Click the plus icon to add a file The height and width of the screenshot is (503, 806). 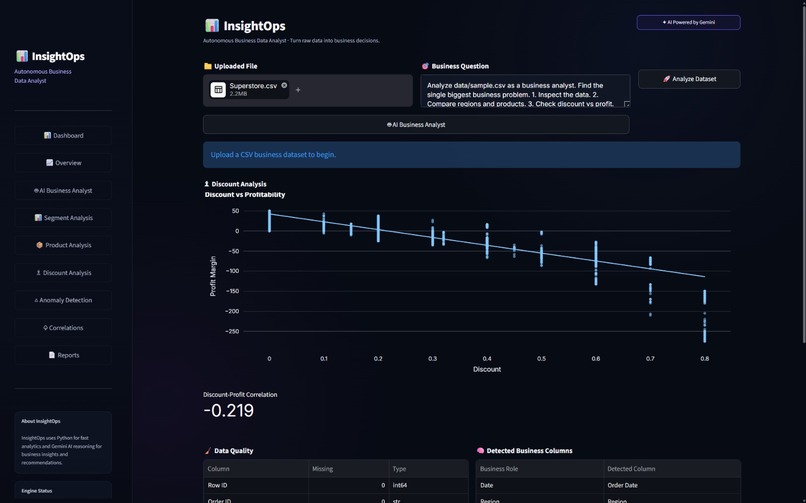(298, 90)
